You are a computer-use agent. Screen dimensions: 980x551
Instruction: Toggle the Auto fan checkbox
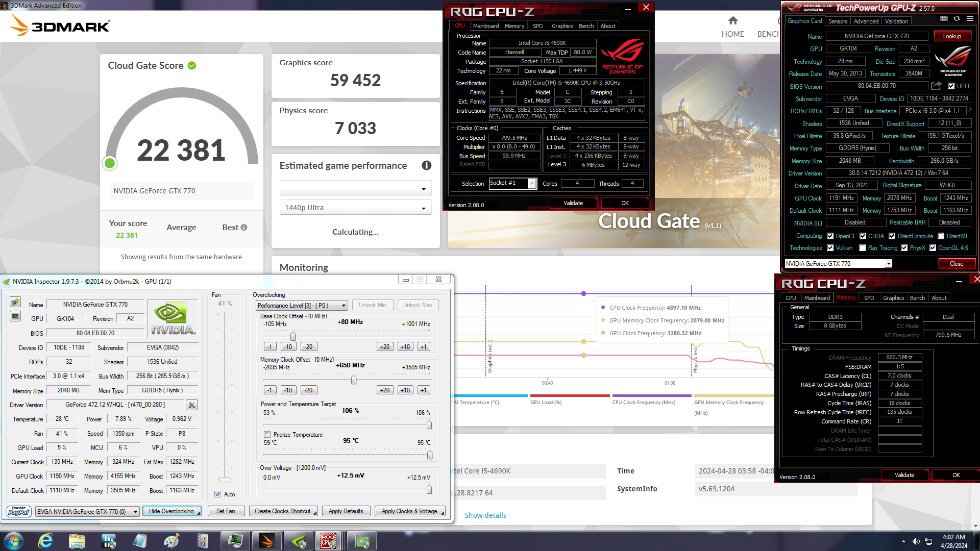coord(218,494)
